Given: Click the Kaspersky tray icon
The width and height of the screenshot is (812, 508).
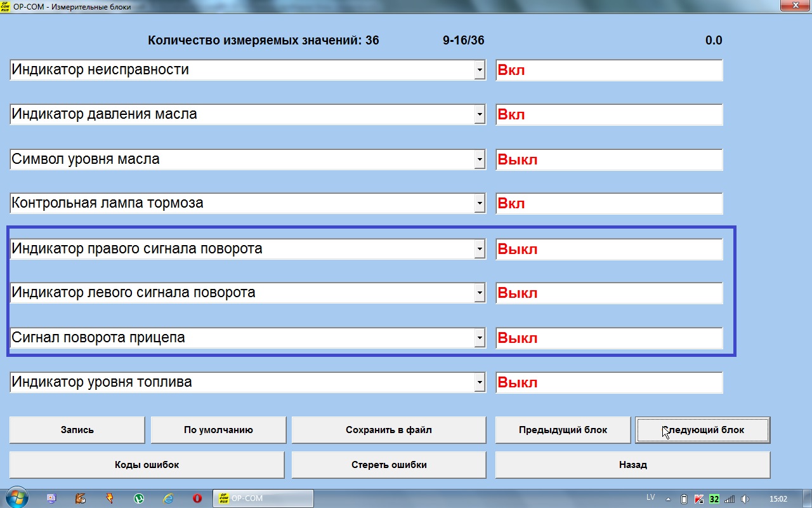Looking at the screenshot, I should [699, 499].
